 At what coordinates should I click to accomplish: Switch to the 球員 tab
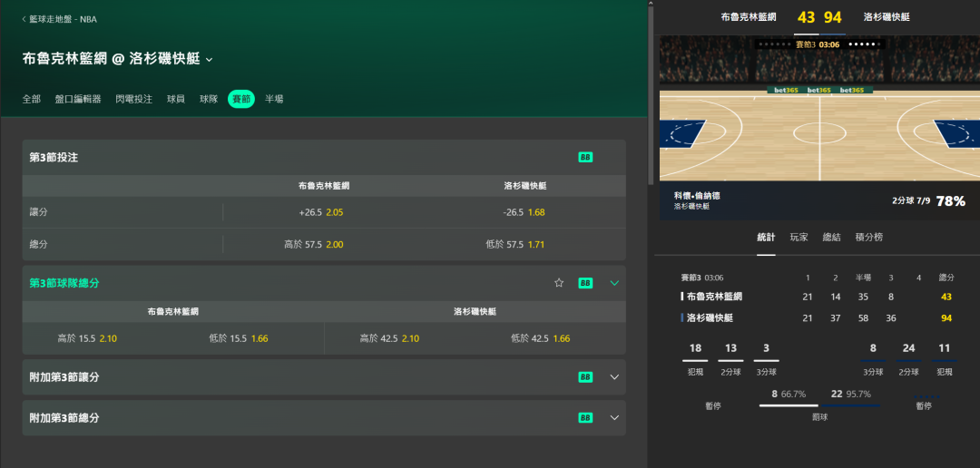[x=176, y=99]
